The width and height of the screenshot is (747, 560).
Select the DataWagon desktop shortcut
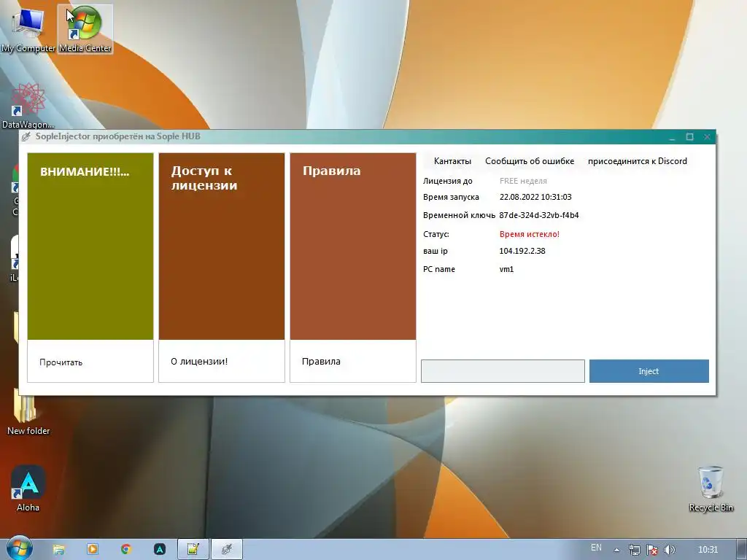coord(28,106)
